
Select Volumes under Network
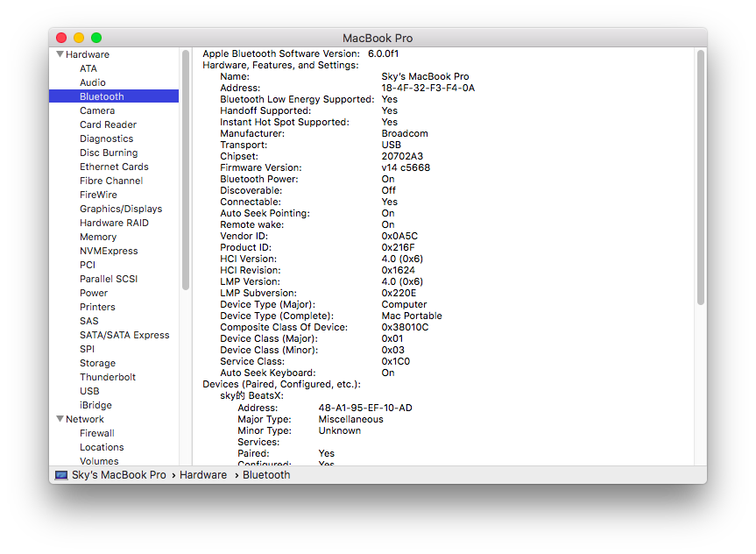click(99, 461)
